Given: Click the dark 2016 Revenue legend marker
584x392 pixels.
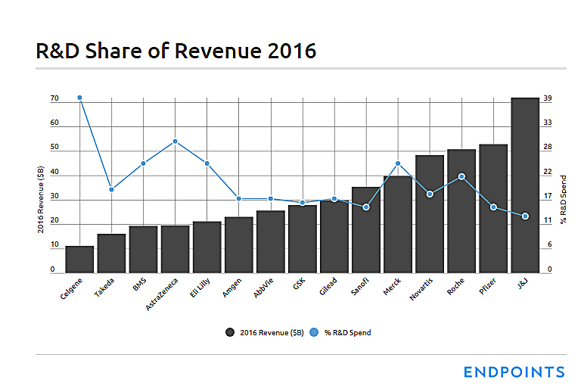Looking at the screenshot, I should 230,331.
